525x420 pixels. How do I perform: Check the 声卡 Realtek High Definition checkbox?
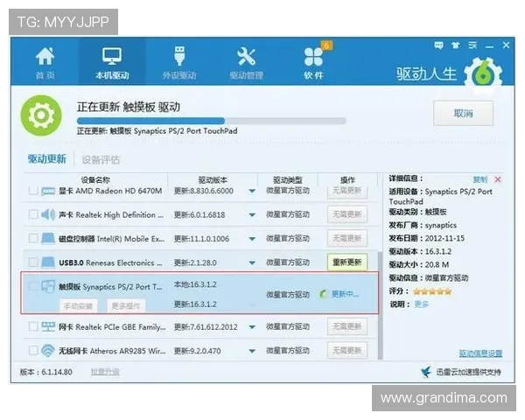[x=33, y=214]
